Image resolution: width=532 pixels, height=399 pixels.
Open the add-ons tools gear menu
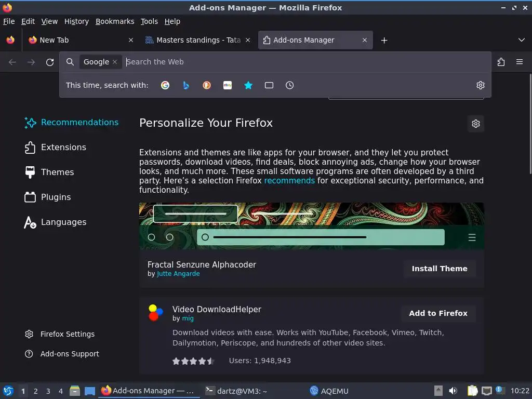click(x=476, y=124)
